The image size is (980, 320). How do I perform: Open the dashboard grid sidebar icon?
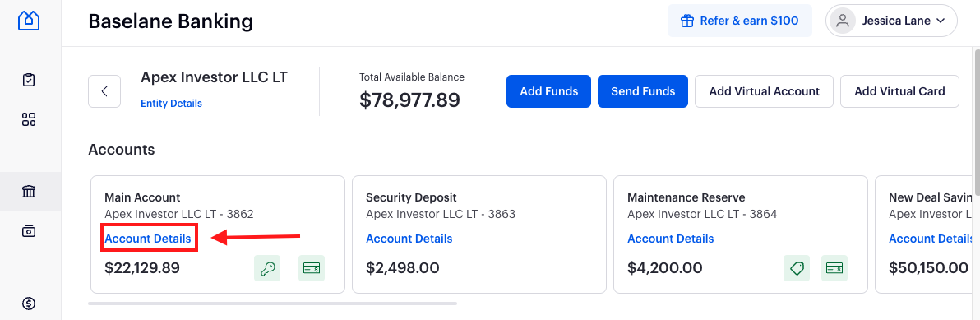29,120
